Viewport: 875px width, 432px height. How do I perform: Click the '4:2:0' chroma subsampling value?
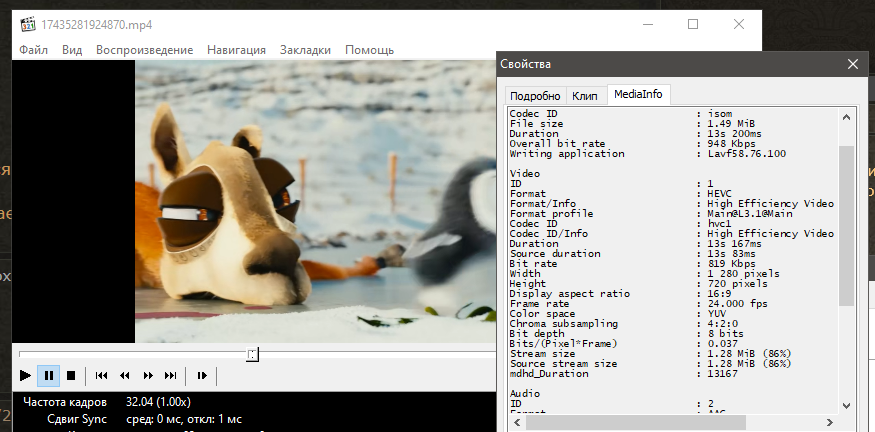tap(723, 324)
